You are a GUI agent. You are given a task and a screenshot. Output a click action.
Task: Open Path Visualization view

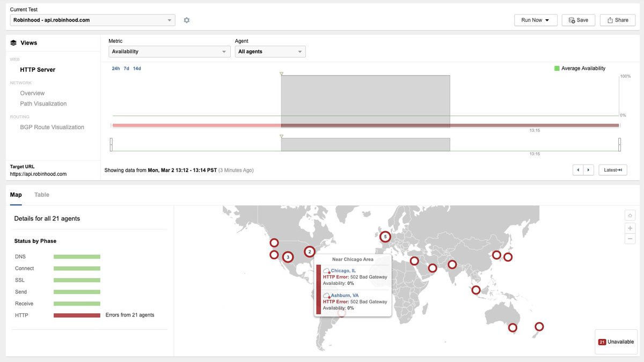(x=43, y=104)
